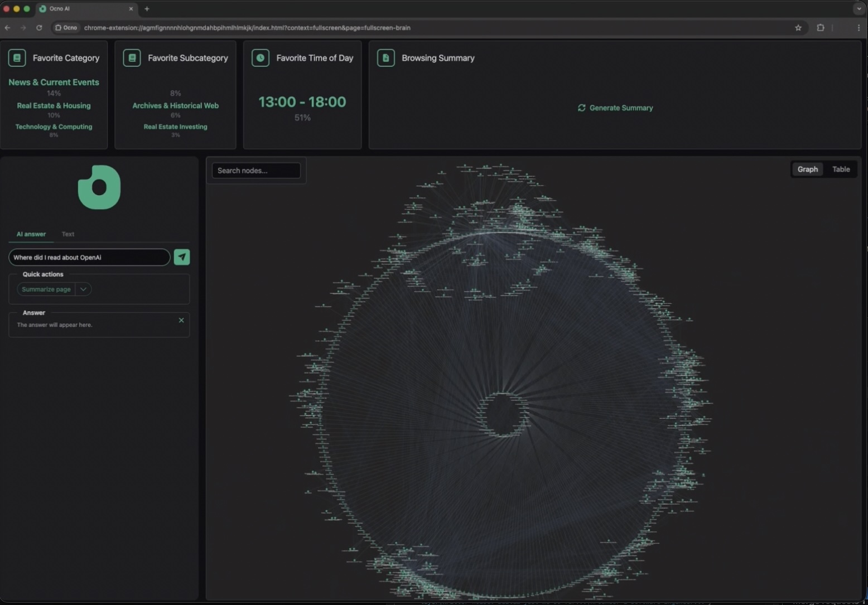Image resolution: width=868 pixels, height=605 pixels.
Task: Click the Summarize page quick action
Action: pyautogui.click(x=46, y=289)
